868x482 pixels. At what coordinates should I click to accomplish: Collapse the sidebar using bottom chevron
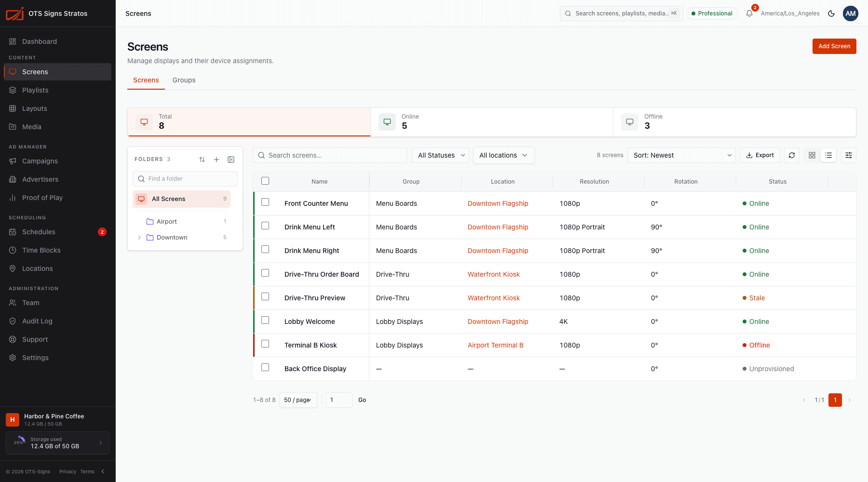click(x=103, y=471)
